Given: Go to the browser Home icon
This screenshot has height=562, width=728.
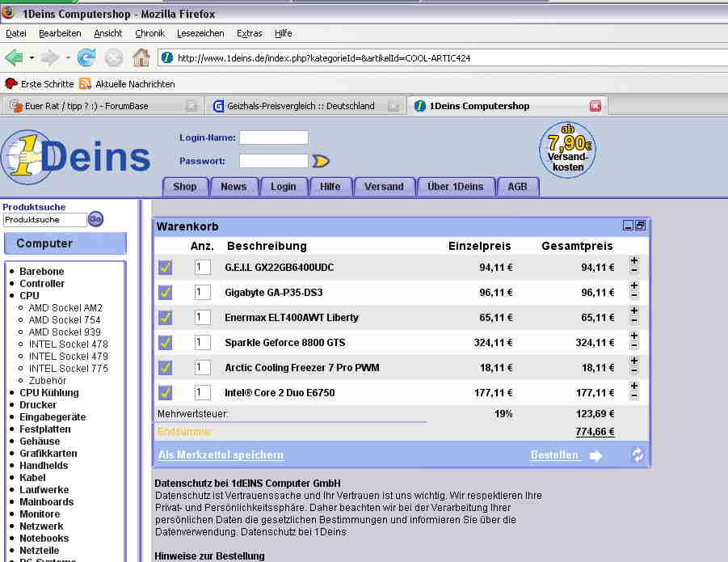Looking at the screenshot, I should coord(141,57).
